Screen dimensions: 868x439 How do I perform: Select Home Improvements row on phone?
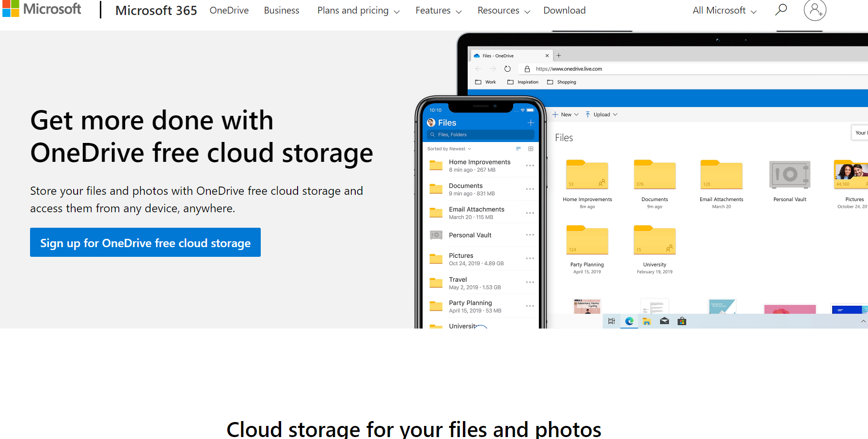(x=481, y=166)
